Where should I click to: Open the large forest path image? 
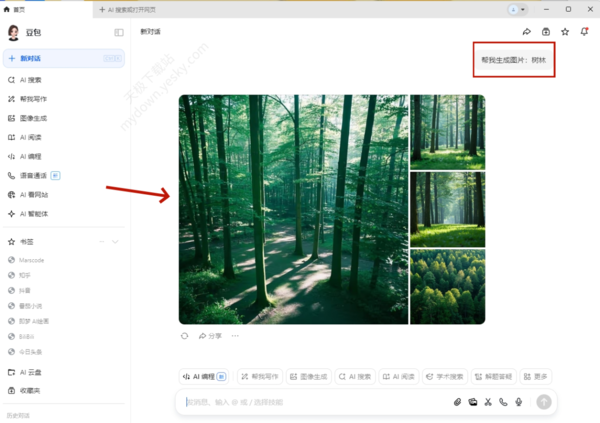(293, 209)
